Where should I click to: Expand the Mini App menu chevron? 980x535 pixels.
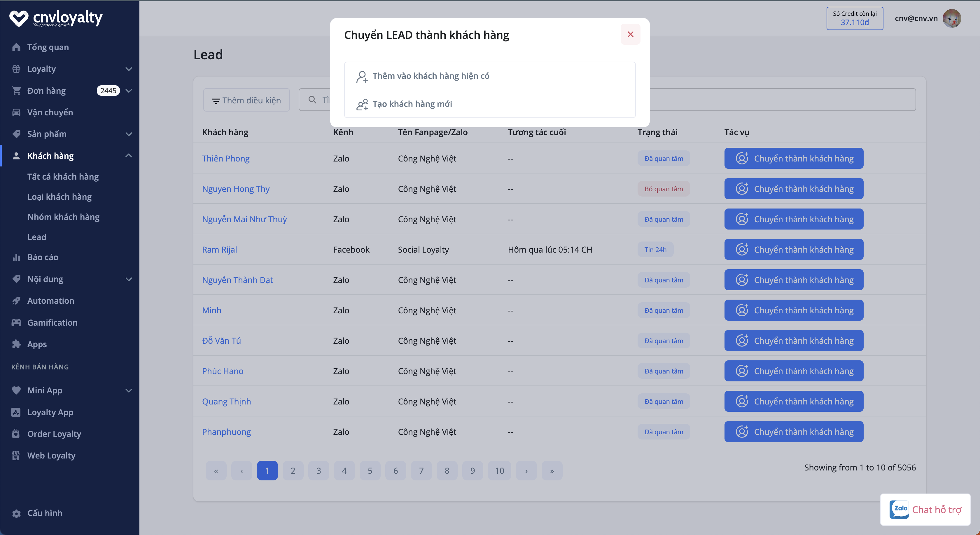point(129,390)
